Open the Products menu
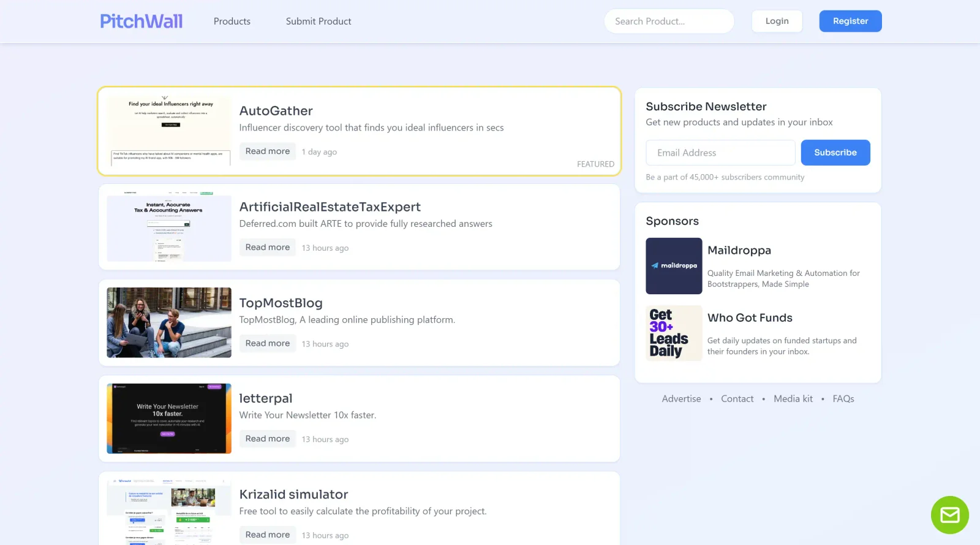Screen dimensions: 980x545 coord(232,21)
